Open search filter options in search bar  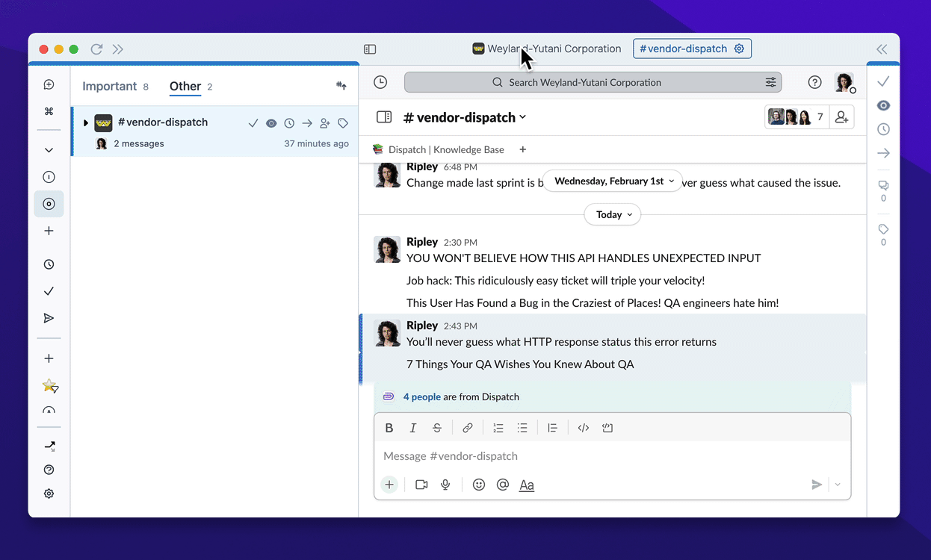point(770,82)
